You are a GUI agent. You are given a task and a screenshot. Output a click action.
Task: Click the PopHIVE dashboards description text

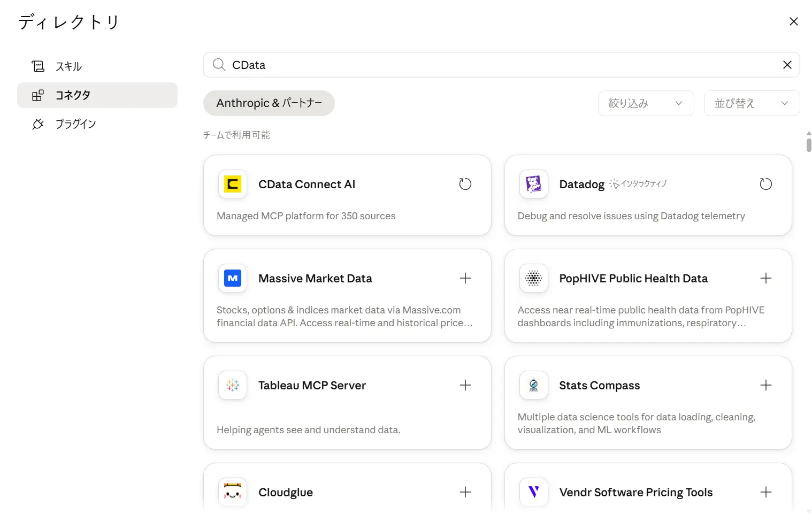click(x=641, y=317)
